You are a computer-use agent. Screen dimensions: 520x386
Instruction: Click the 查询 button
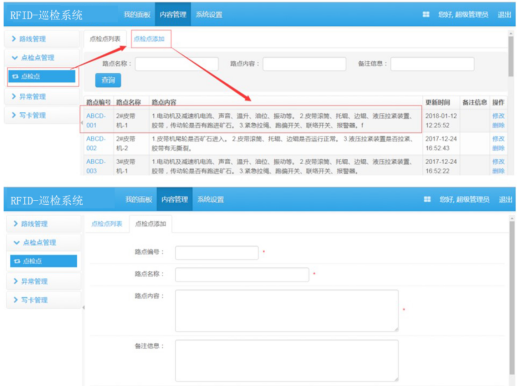108,80
